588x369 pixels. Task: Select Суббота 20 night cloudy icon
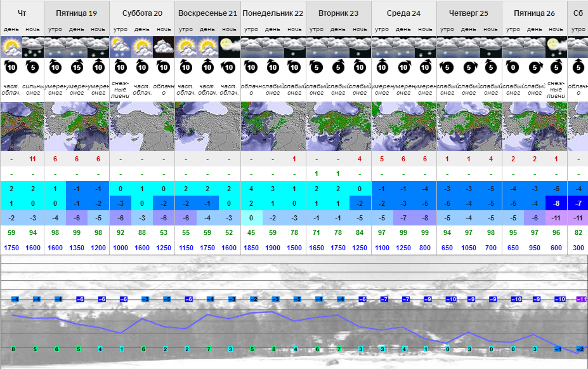click(x=164, y=47)
